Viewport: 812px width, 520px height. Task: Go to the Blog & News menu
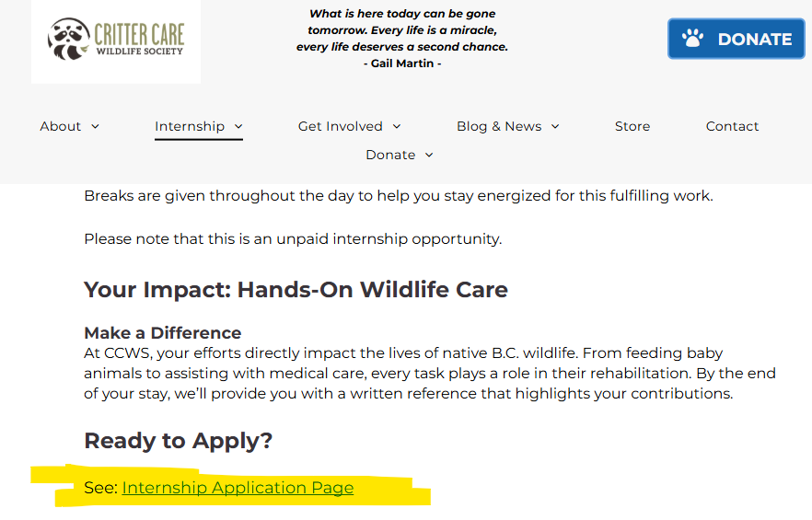499,126
